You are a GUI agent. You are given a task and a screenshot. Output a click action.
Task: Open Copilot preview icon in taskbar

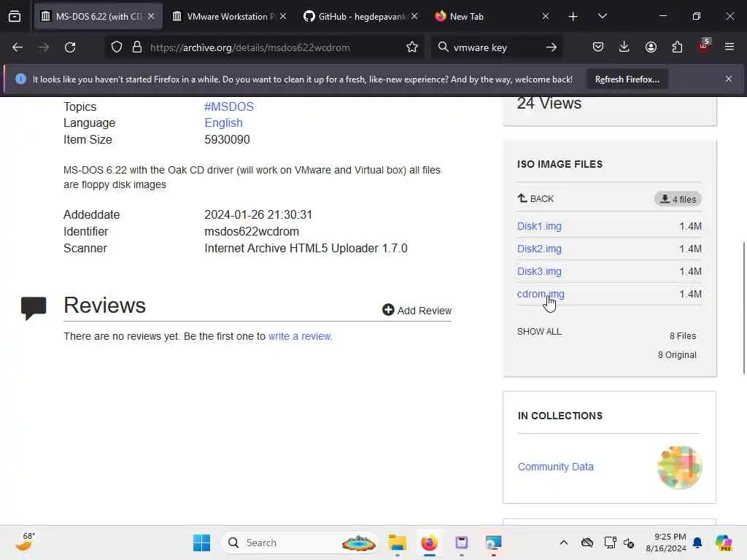tap(724, 542)
